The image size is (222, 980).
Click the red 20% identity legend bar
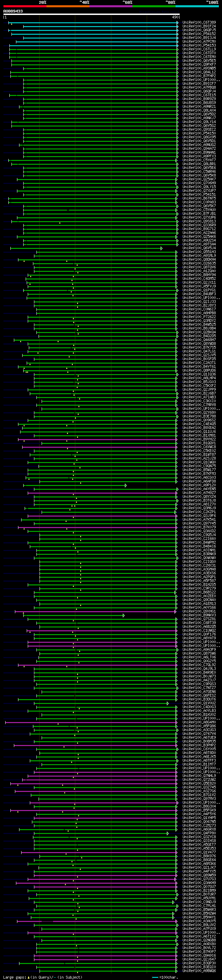click(25, 6)
